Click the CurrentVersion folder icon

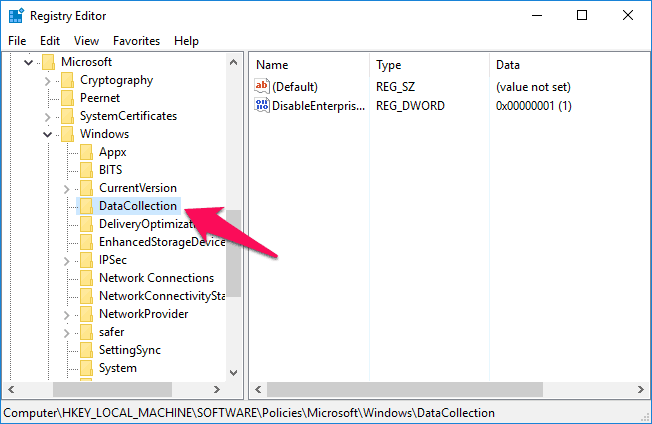click(x=86, y=188)
